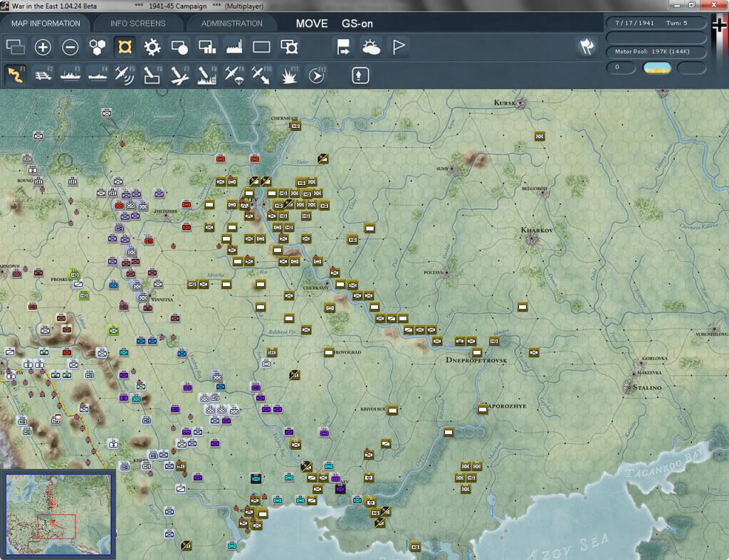
Task: Toggle the highlighted yellow ring map button
Action: (x=125, y=47)
